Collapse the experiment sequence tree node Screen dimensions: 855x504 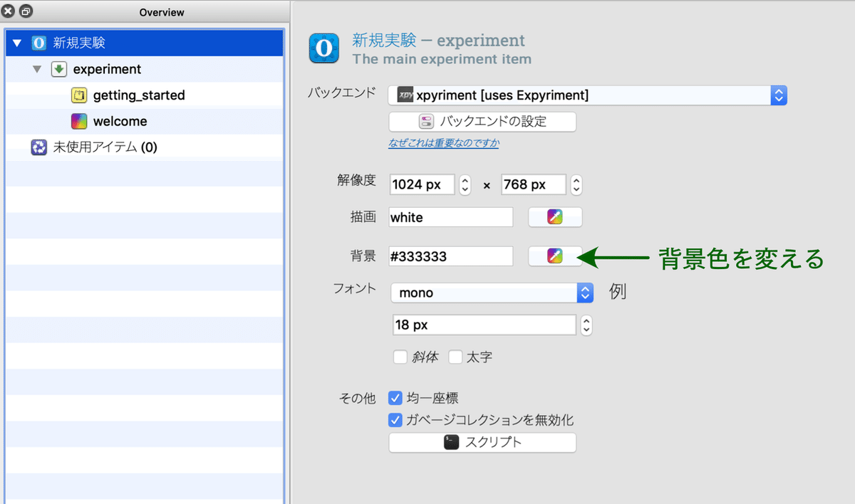[x=37, y=70]
